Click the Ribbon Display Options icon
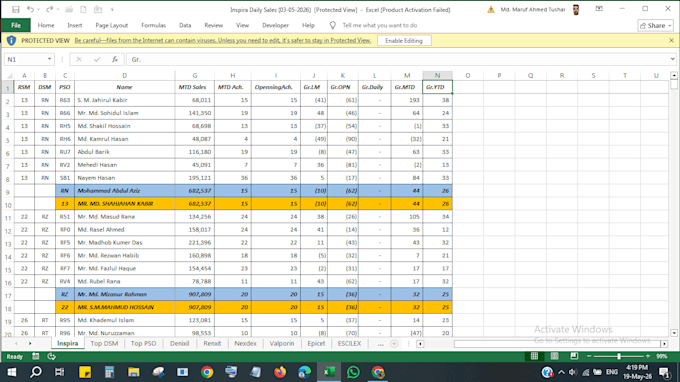The height and width of the screenshot is (382, 680). 599,9
